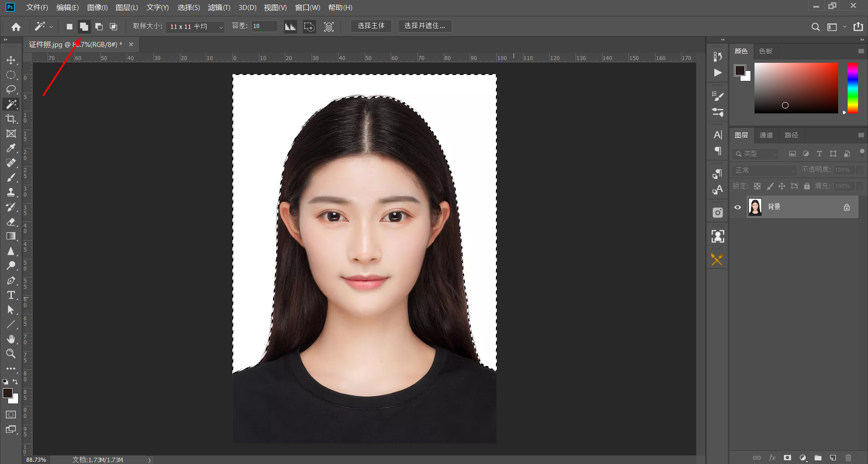Click the rainbow hue slider strip

[x=853, y=88]
